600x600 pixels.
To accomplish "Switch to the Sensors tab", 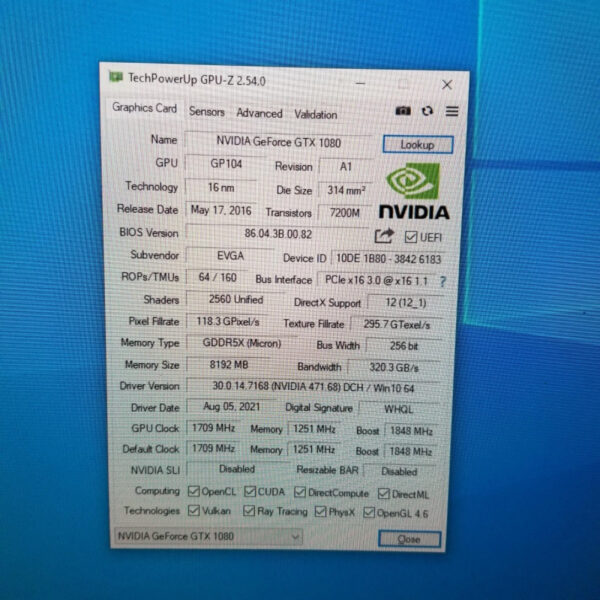I will (x=207, y=112).
